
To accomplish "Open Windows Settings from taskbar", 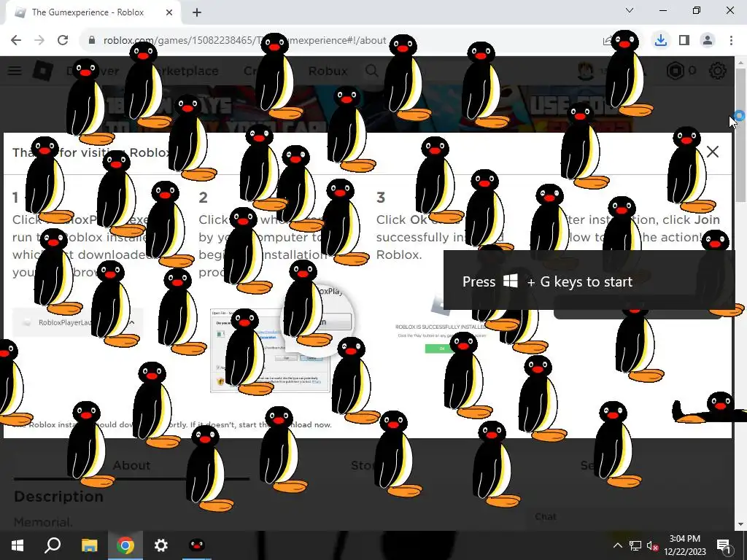I will tap(161, 545).
